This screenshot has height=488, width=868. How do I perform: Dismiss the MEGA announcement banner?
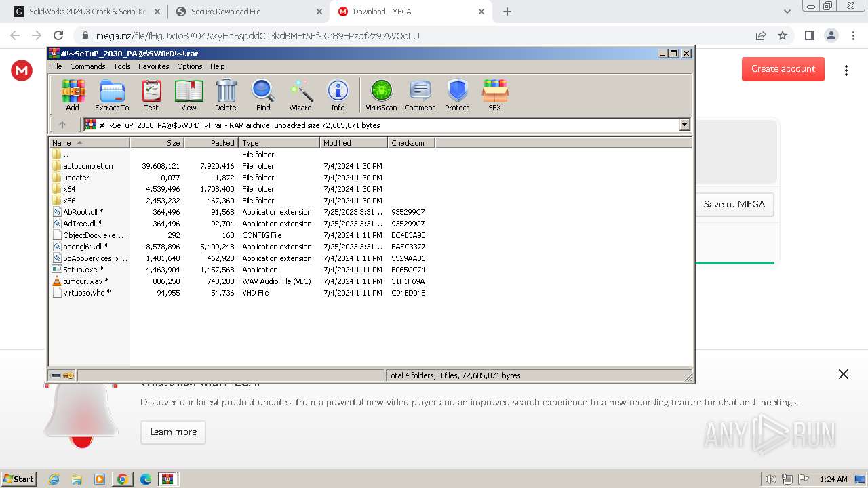pos(843,374)
